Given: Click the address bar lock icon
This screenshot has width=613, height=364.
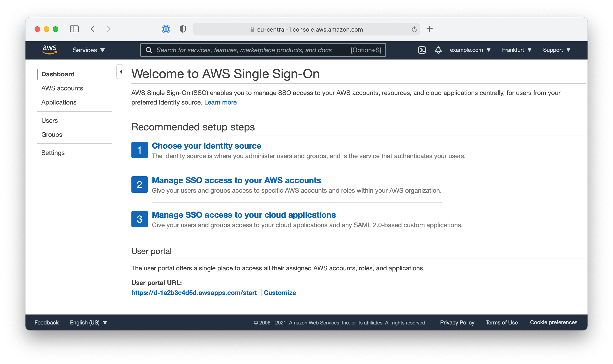Looking at the screenshot, I should (x=252, y=30).
